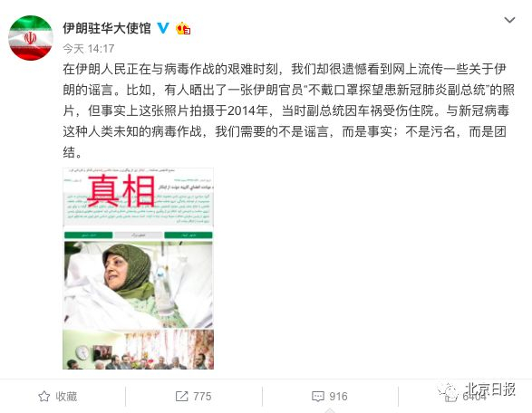
Task: Open the Iranian flag profile avatar
Action: pyautogui.click(x=31, y=38)
